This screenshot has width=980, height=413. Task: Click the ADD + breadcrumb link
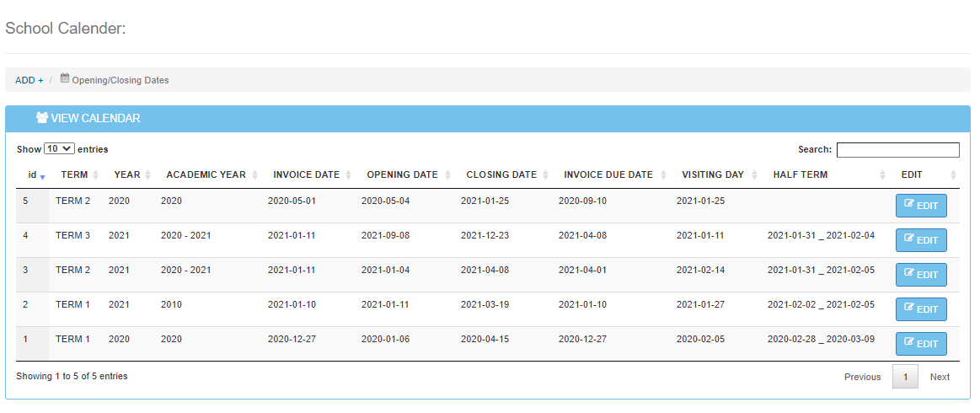click(x=29, y=80)
